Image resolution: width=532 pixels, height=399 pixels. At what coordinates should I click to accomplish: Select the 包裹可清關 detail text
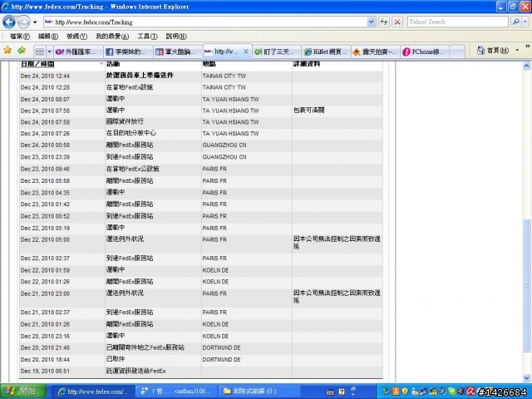click(308, 110)
